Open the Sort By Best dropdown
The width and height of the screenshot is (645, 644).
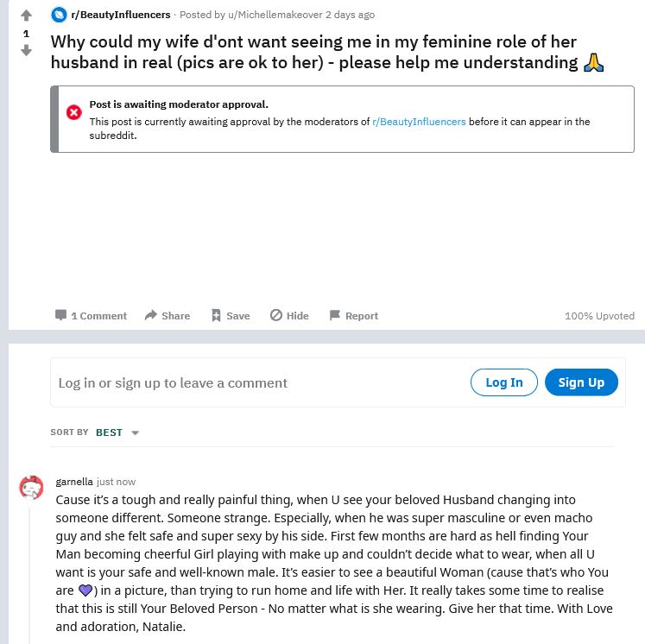point(117,432)
